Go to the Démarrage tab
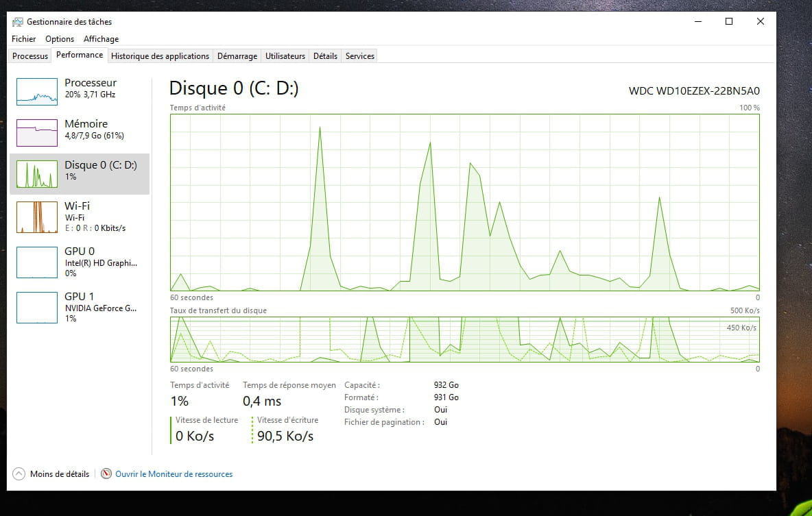 [x=237, y=56]
